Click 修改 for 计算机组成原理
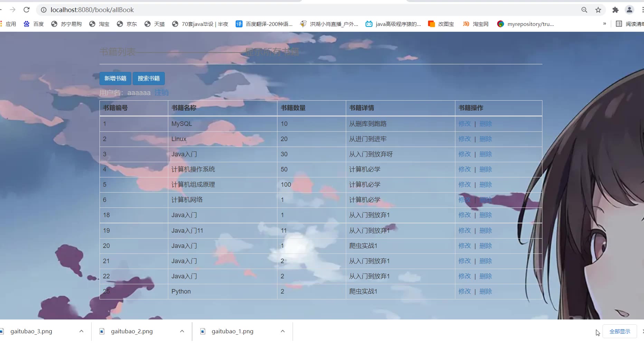This screenshot has height=343, width=644. [x=465, y=185]
